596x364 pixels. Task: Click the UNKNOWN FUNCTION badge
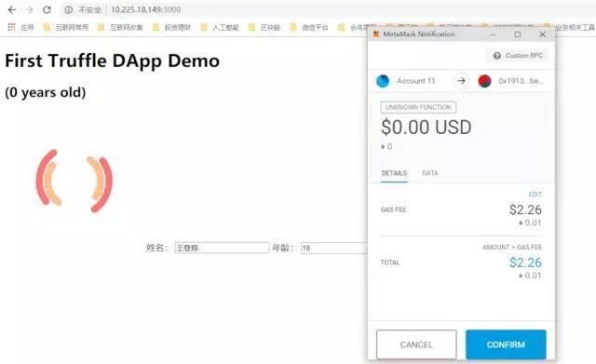418,108
